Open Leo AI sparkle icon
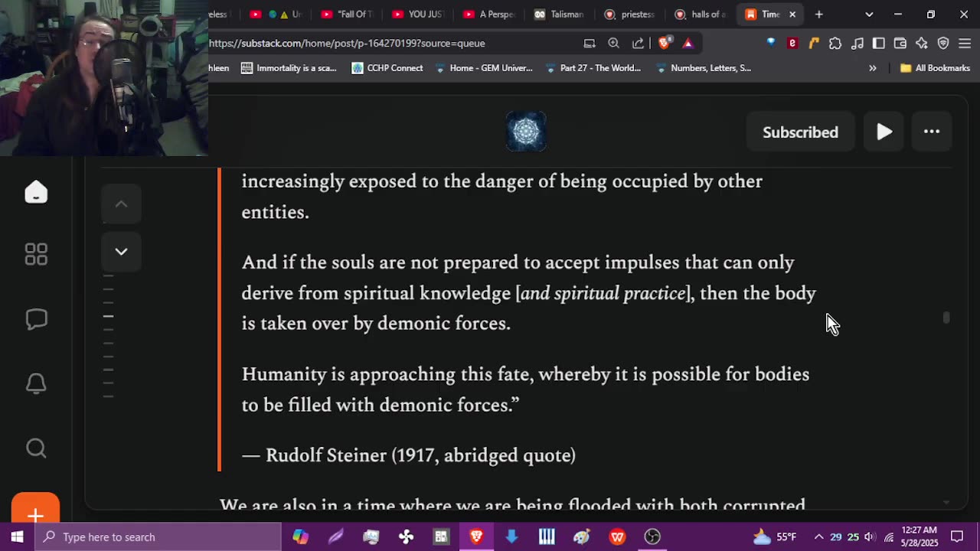Image resolution: width=980 pixels, height=551 pixels. [x=922, y=43]
